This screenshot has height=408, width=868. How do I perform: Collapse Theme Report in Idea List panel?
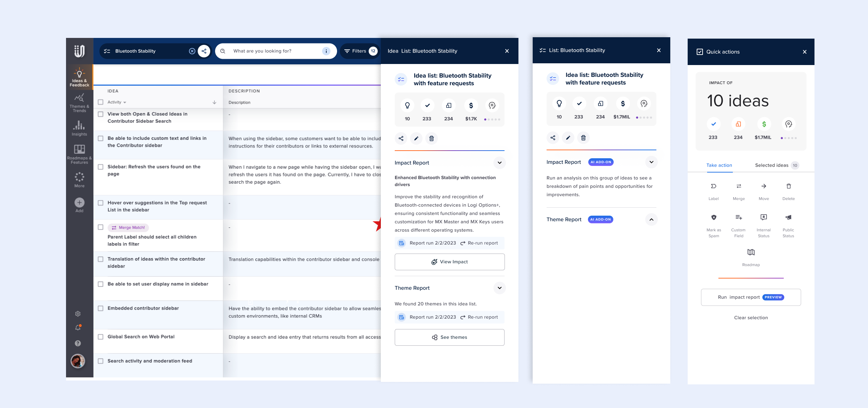[499, 288]
